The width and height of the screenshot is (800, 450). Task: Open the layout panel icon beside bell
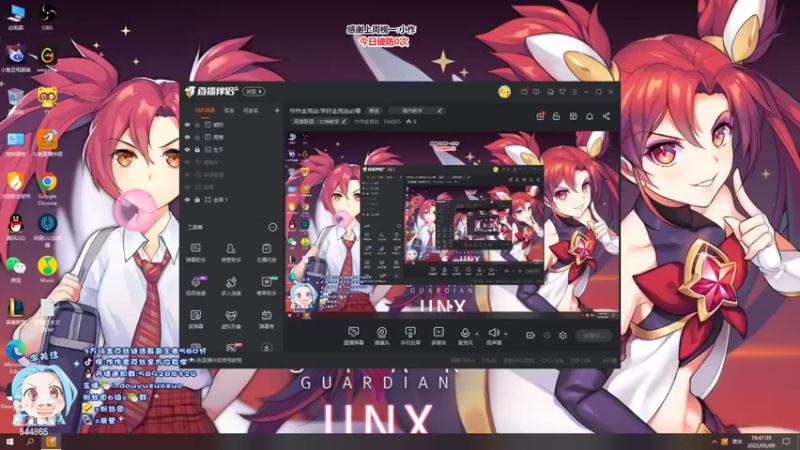click(573, 116)
